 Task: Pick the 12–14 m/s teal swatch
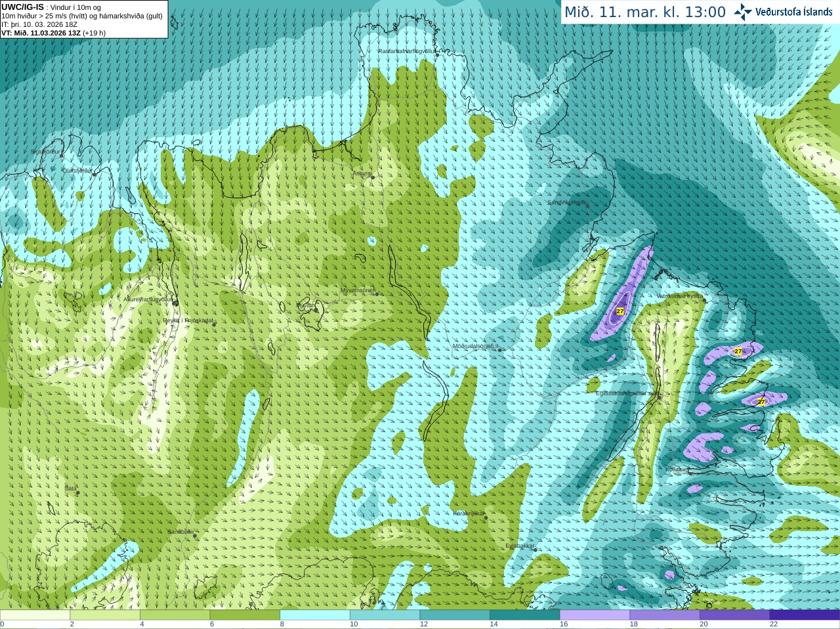coord(455,615)
